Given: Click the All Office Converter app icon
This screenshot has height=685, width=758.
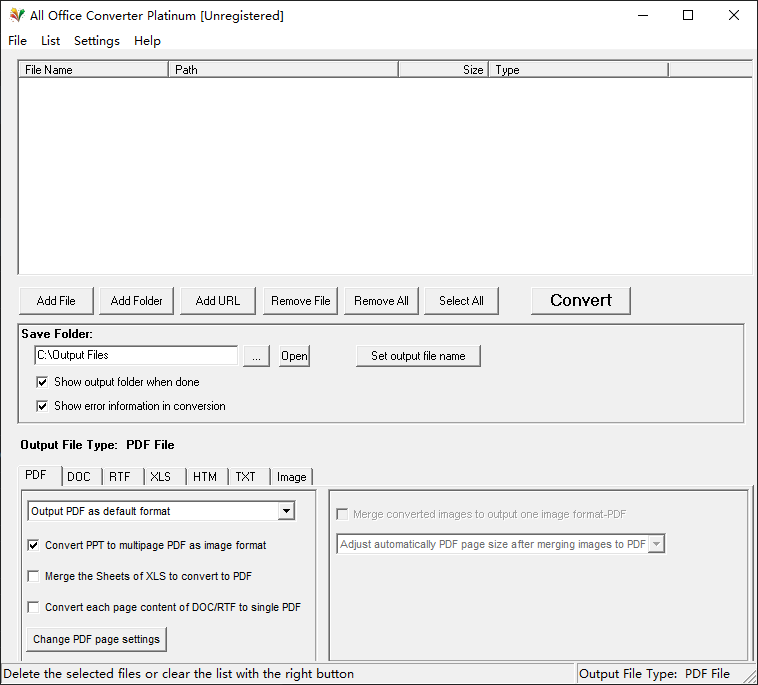Looking at the screenshot, I should click(x=17, y=15).
